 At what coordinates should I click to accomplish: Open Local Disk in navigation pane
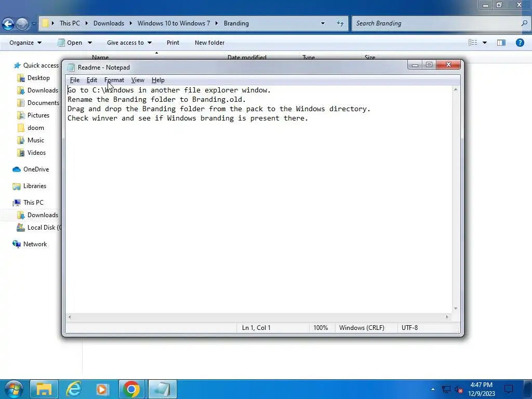coord(39,228)
